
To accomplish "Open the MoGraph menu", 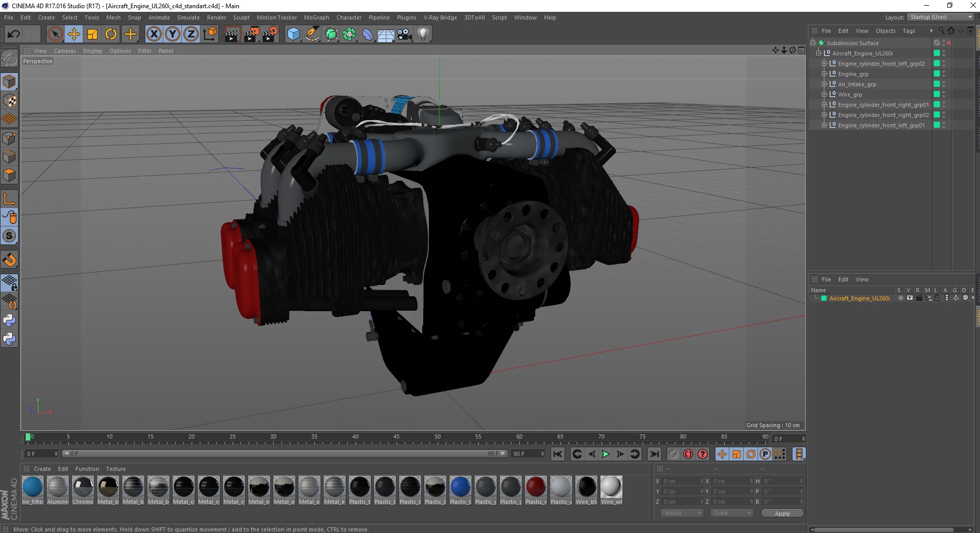I will pos(316,17).
